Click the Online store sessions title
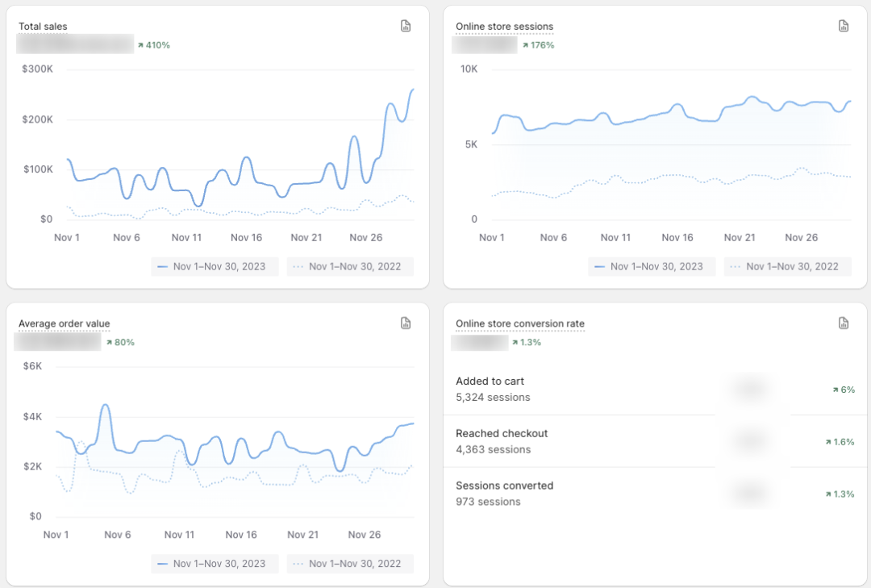871x588 pixels. [504, 27]
